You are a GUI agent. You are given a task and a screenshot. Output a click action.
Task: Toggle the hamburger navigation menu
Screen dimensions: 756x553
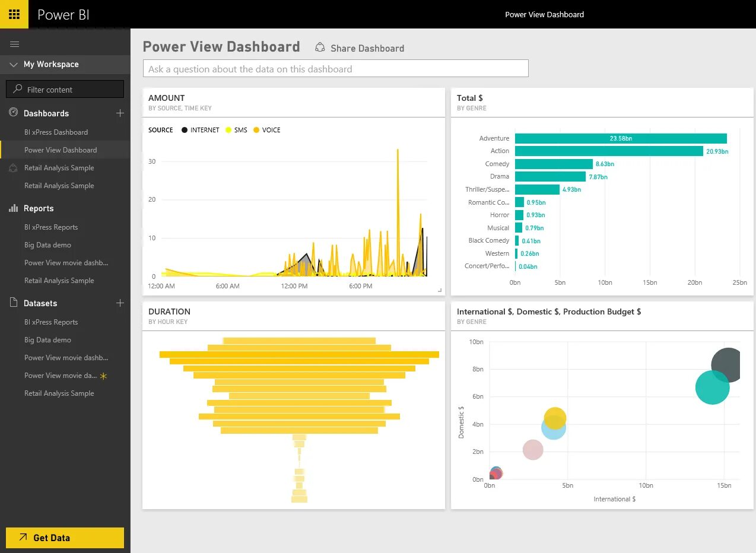(x=15, y=45)
